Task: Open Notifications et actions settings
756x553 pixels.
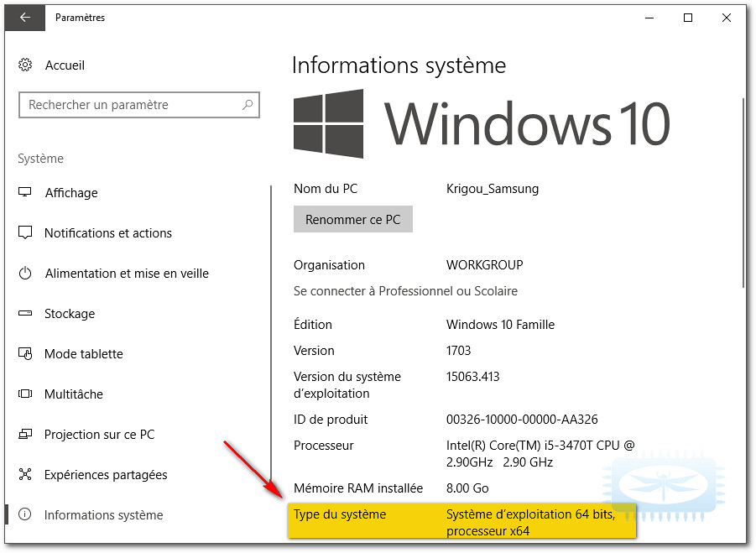Action: 108,233
